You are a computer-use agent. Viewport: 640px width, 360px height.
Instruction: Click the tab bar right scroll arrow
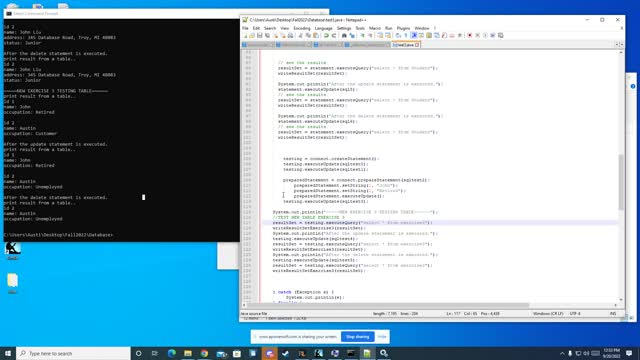click(622, 44)
